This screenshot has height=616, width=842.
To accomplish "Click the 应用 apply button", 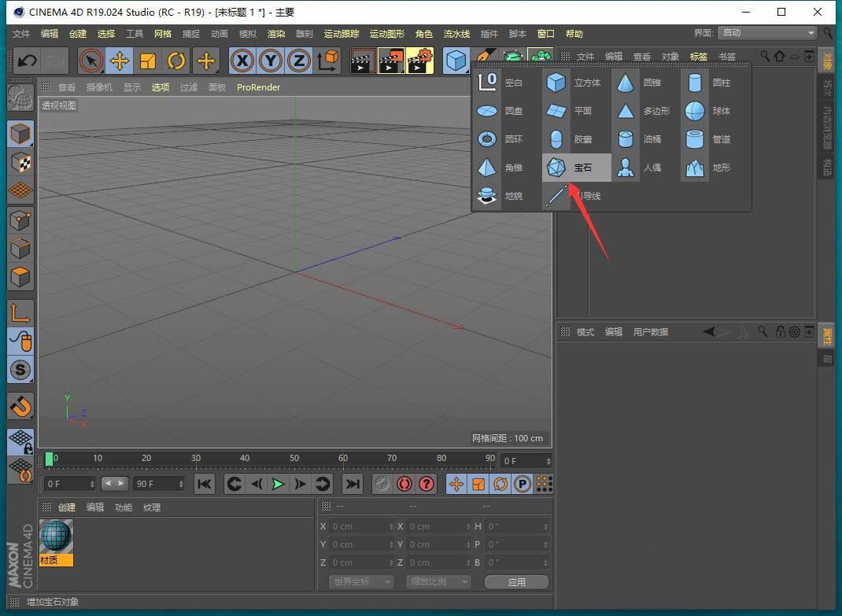I will [516, 581].
